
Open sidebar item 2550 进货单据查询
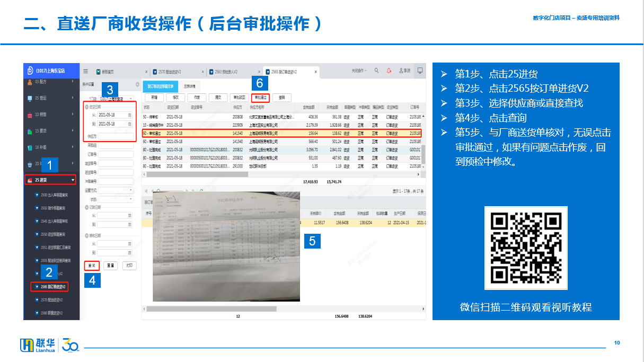(x=52, y=234)
